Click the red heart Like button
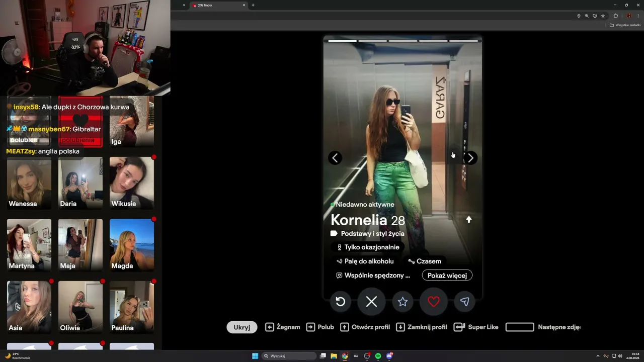644x362 pixels. 434,301
